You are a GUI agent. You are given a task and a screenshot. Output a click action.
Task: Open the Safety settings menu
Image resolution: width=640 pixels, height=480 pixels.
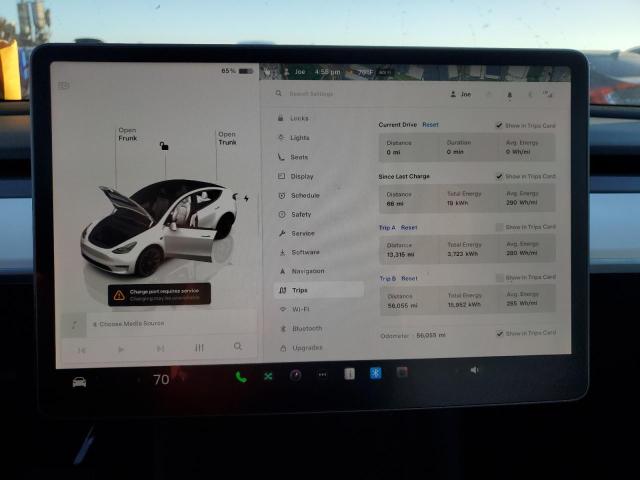click(x=296, y=214)
